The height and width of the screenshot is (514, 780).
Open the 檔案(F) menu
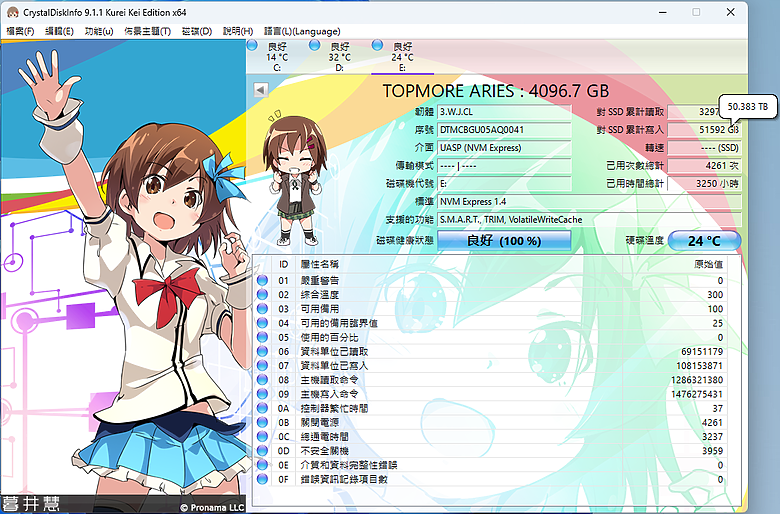(20, 31)
